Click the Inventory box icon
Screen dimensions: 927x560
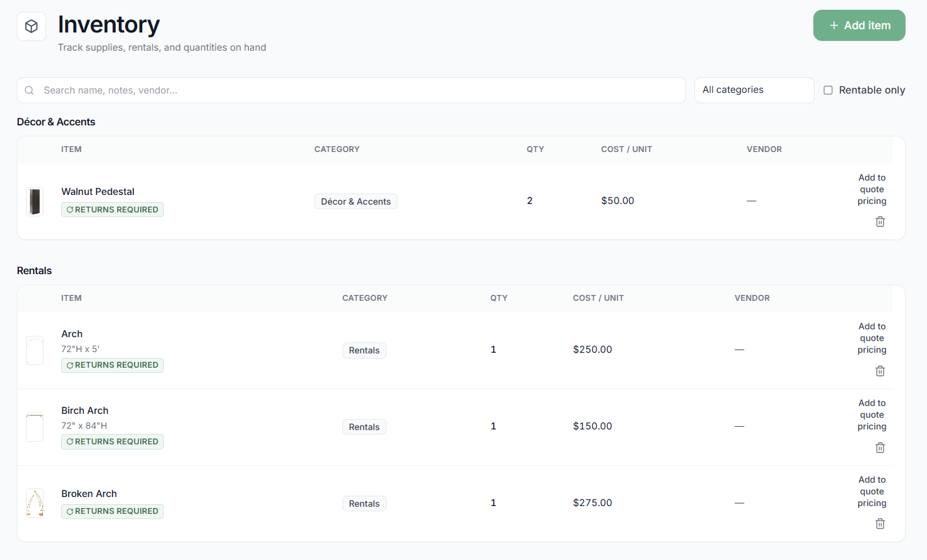click(x=31, y=26)
